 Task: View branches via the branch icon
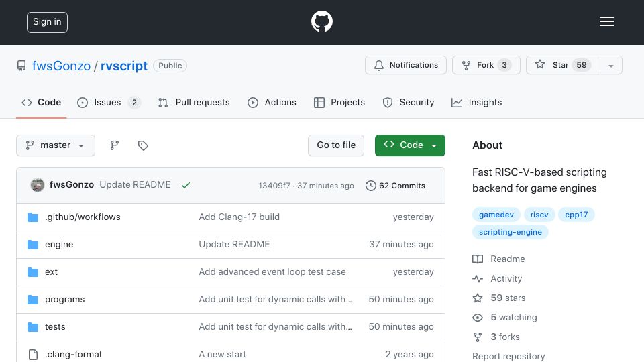[x=115, y=145]
